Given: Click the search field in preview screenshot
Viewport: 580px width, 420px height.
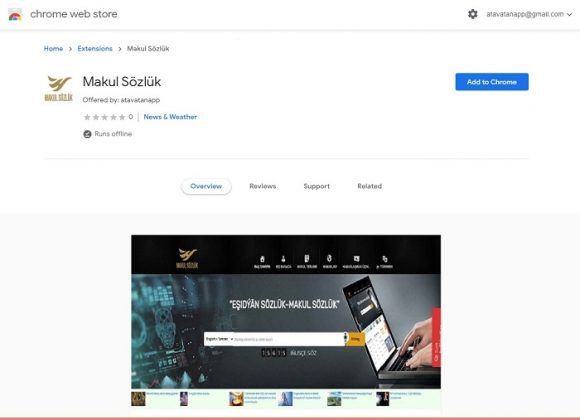Looking at the screenshot, I should tap(289, 339).
